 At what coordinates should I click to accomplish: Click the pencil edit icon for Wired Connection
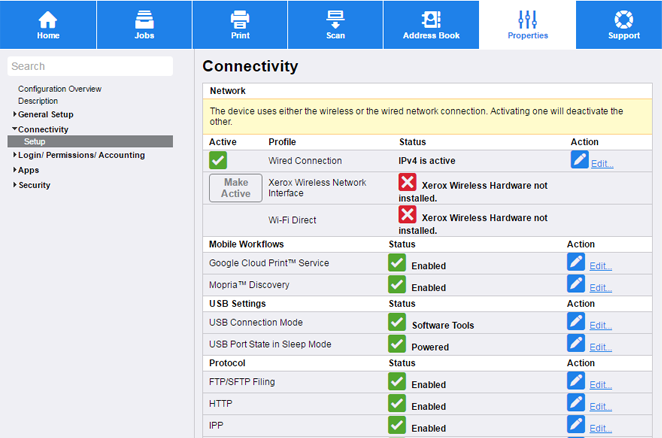click(x=579, y=160)
